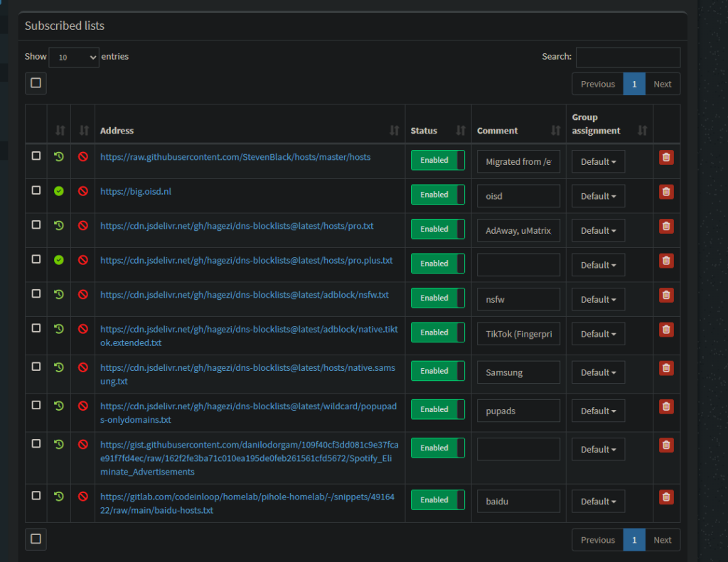The height and width of the screenshot is (562, 728).
Task: Open the hagezi pro.plus.txt list link
Action: [x=246, y=261]
